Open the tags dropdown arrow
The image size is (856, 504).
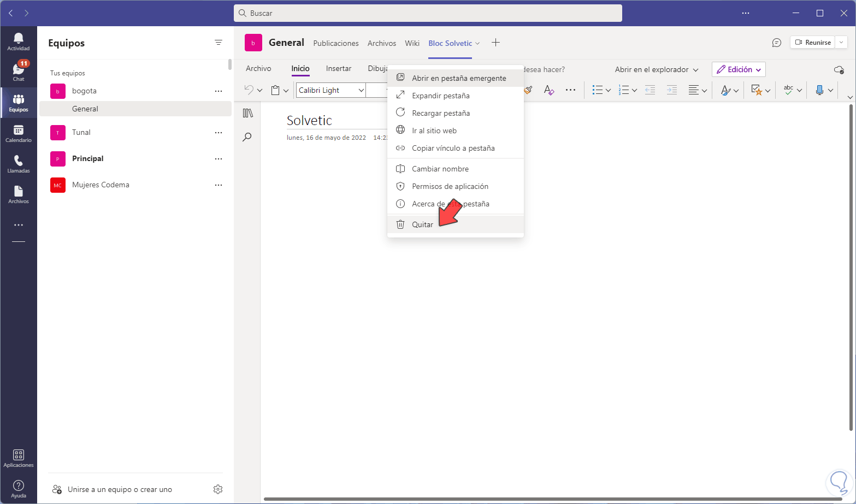click(x=768, y=91)
